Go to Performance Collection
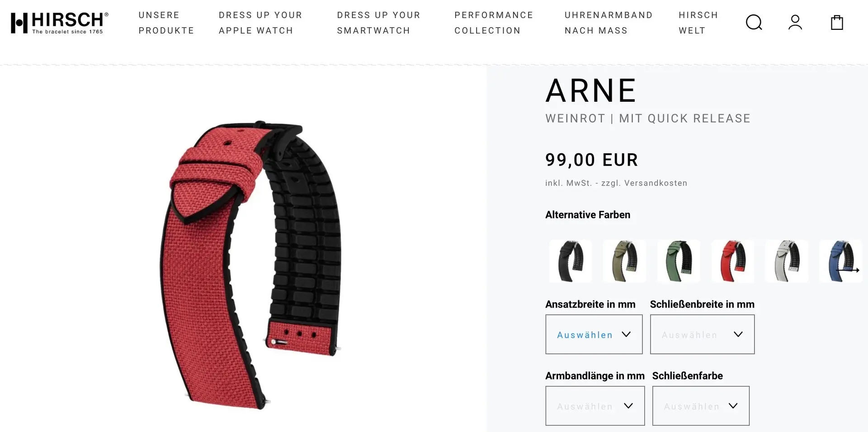Image resolution: width=868 pixels, height=432 pixels. [x=494, y=23]
